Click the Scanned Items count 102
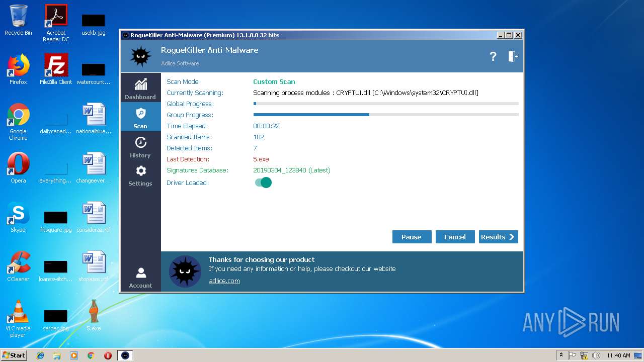 [258, 137]
